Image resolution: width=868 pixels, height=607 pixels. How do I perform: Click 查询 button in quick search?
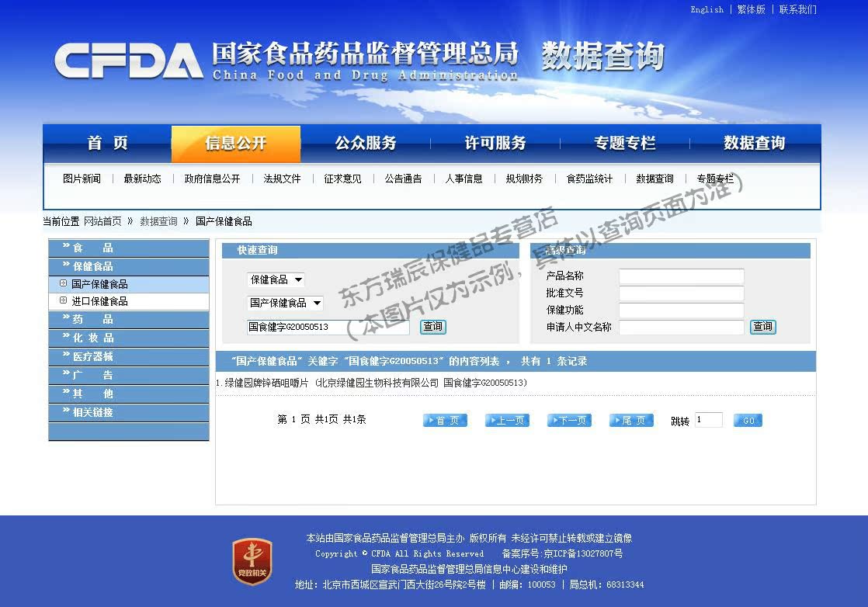tap(433, 327)
